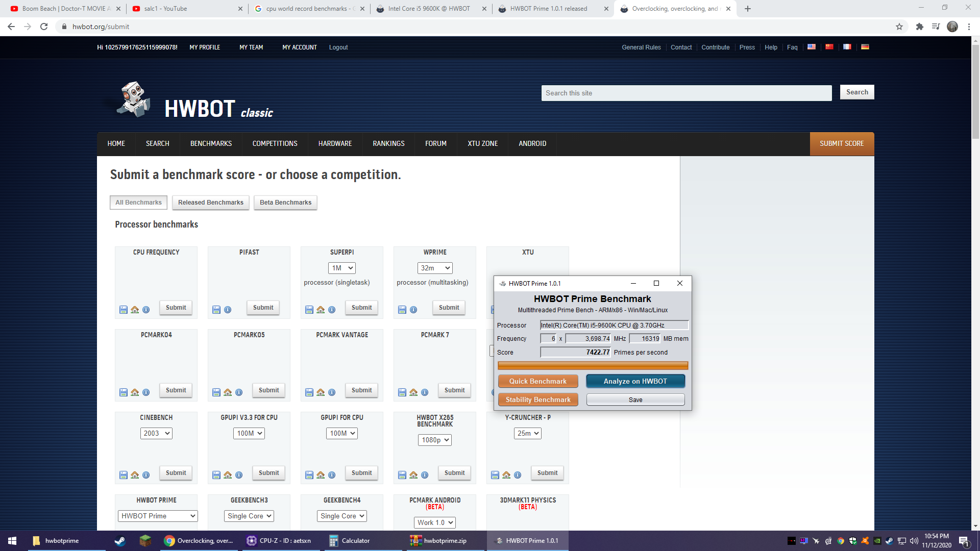
Task: Click inside the Search this site field
Action: tap(687, 93)
